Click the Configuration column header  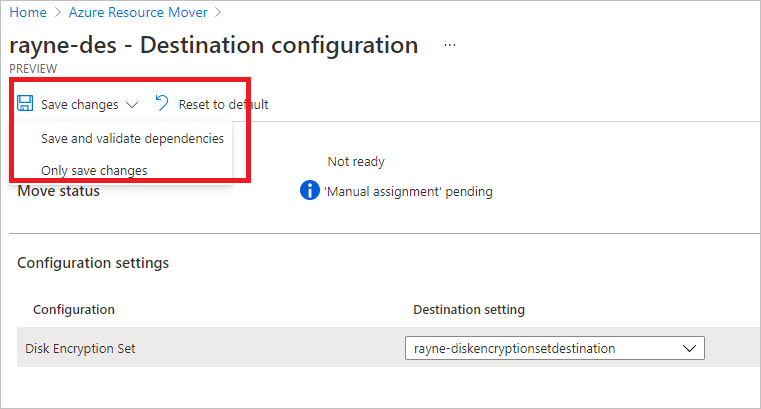(x=74, y=310)
